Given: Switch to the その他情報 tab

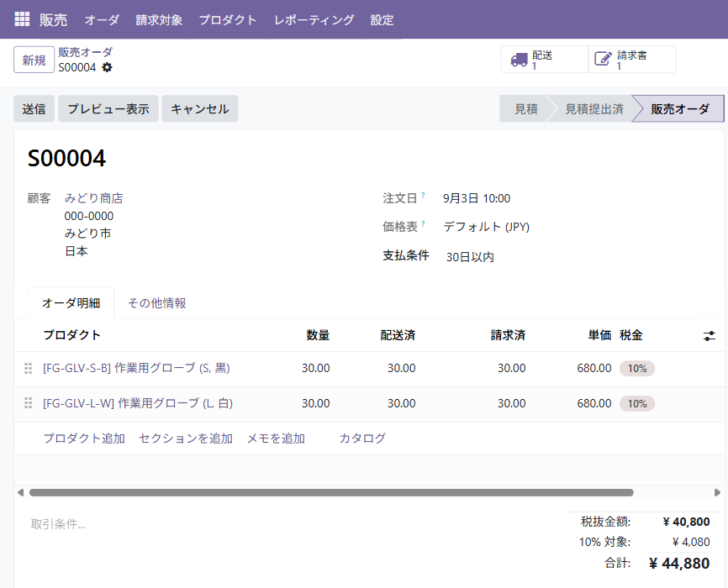Looking at the screenshot, I should tap(157, 303).
